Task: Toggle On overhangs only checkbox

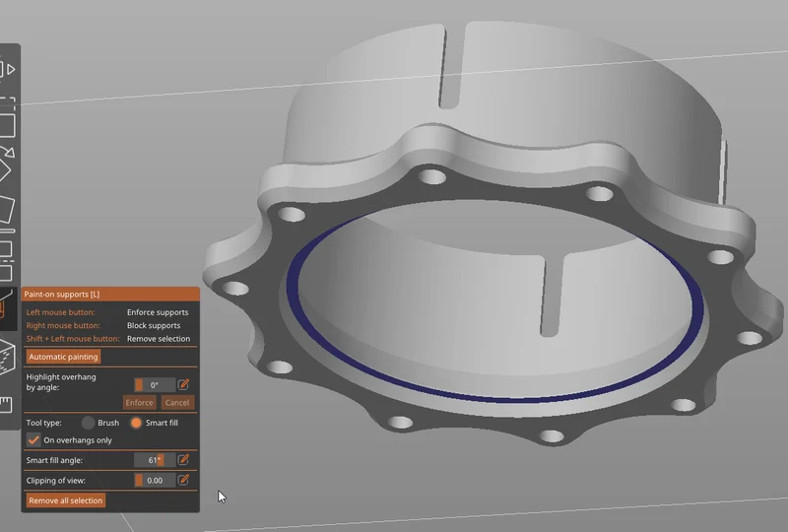Action: pyautogui.click(x=33, y=440)
